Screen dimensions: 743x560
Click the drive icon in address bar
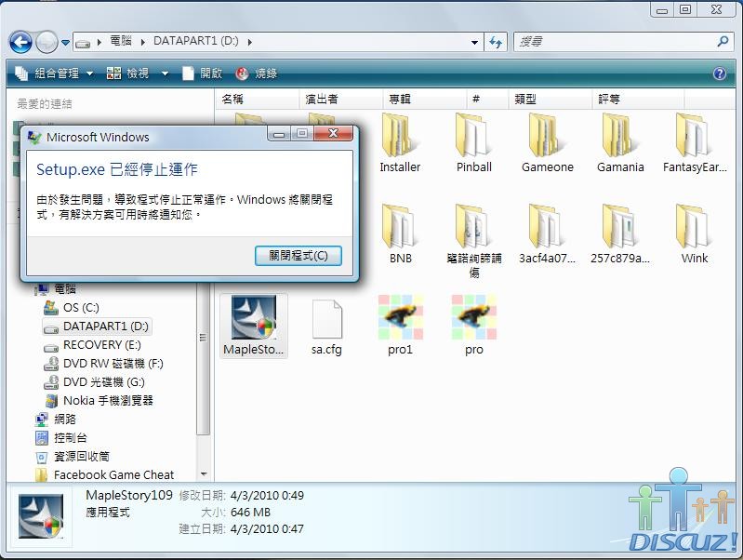click(x=83, y=44)
